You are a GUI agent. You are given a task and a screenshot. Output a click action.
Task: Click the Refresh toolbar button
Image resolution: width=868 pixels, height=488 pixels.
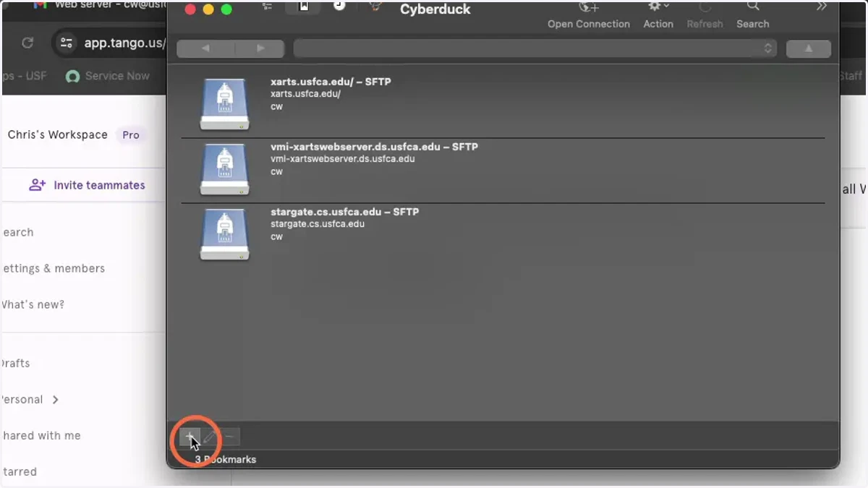705,15
